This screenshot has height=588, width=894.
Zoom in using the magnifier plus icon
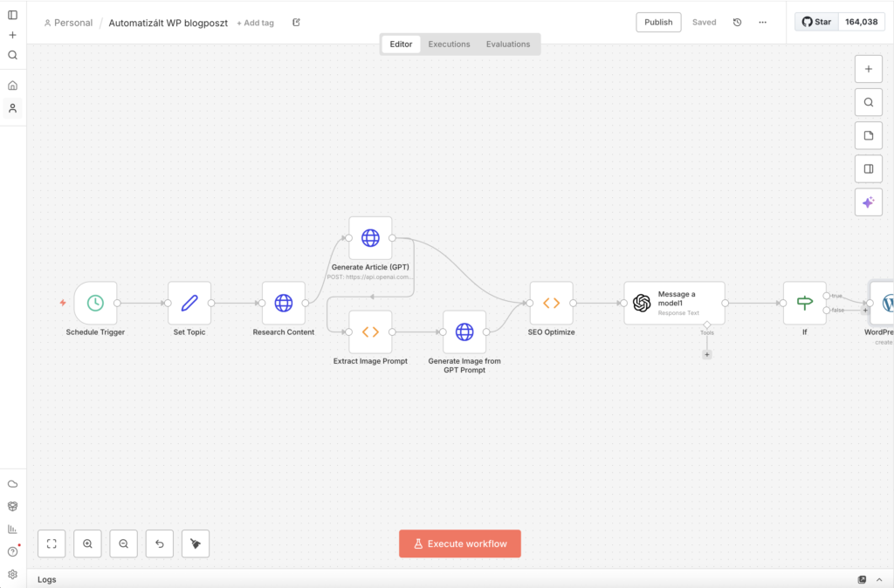click(87, 544)
